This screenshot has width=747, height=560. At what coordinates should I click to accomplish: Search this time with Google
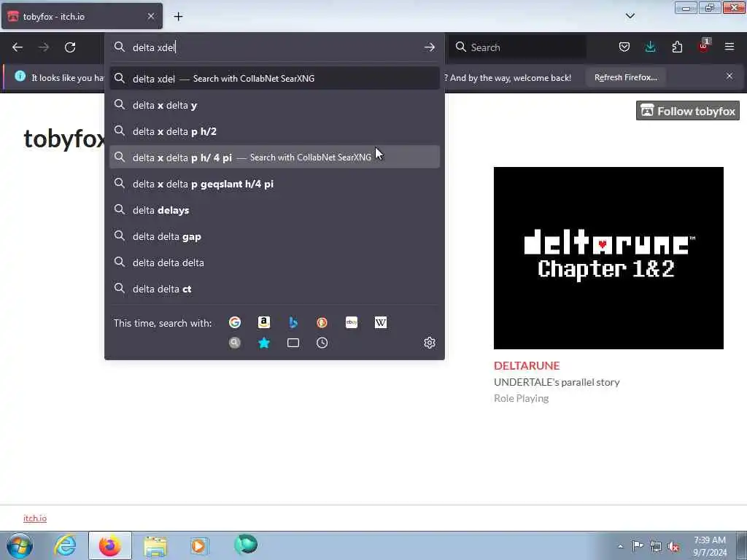[x=235, y=322]
